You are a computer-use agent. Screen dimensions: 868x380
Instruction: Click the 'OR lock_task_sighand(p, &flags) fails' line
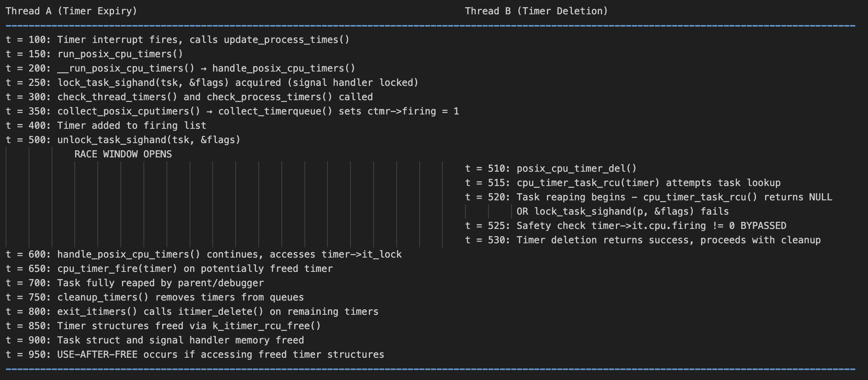(x=623, y=211)
